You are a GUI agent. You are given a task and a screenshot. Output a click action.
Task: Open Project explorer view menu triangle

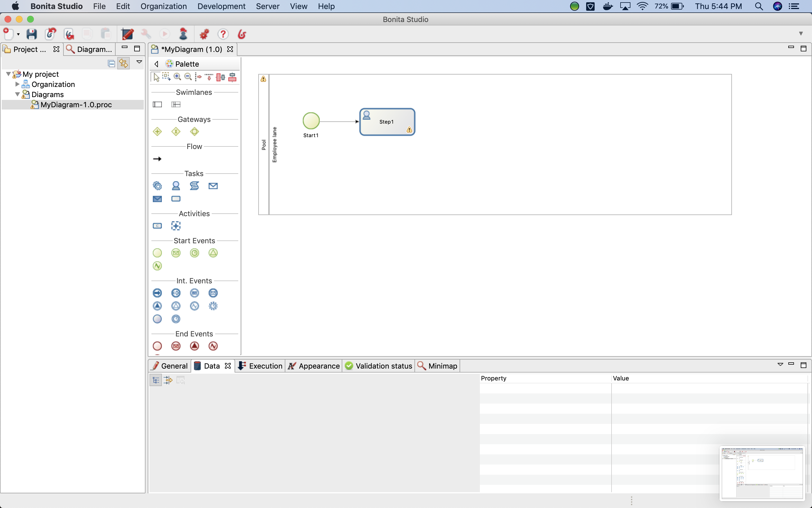(x=139, y=62)
